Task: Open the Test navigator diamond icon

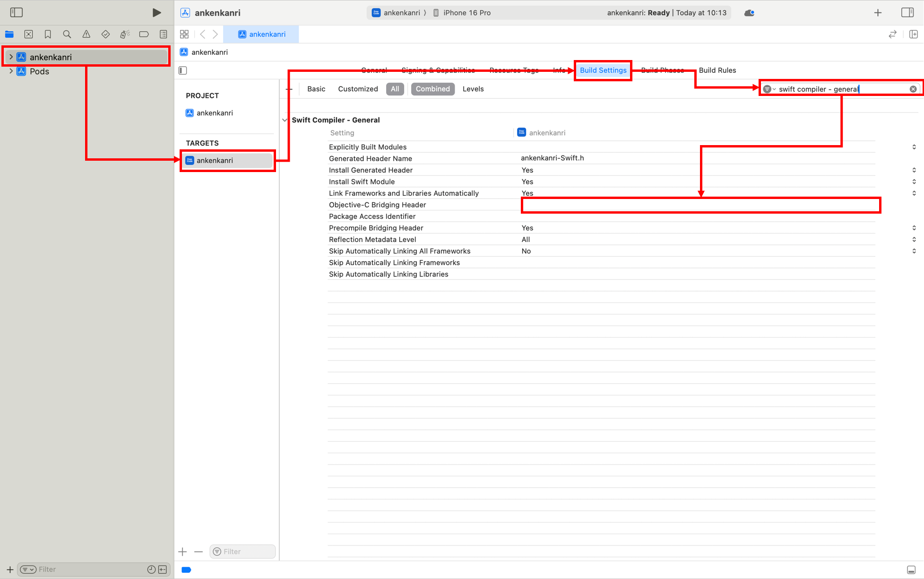Action: pyautogui.click(x=105, y=34)
